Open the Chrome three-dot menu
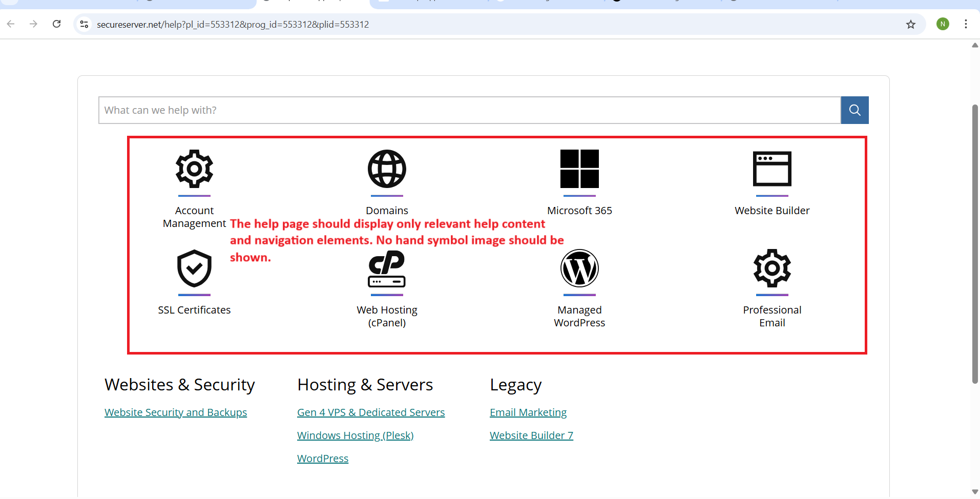This screenshot has height=499, width=980. click(x=966, y=24)
